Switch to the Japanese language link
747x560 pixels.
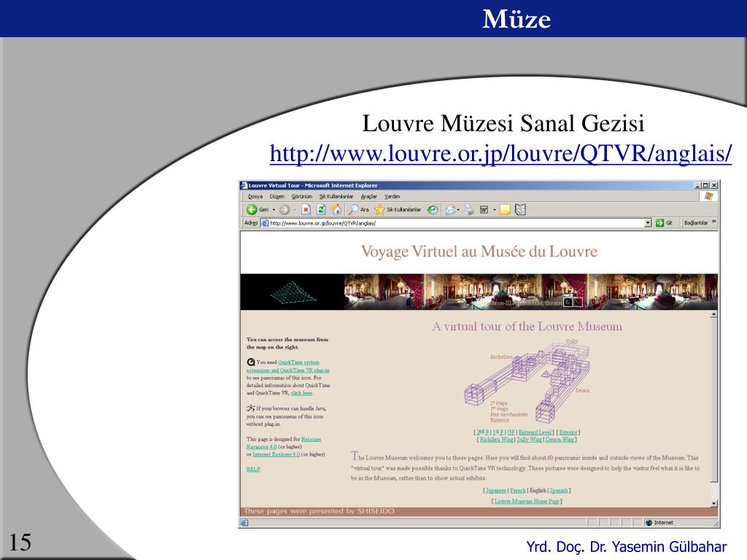496,490
